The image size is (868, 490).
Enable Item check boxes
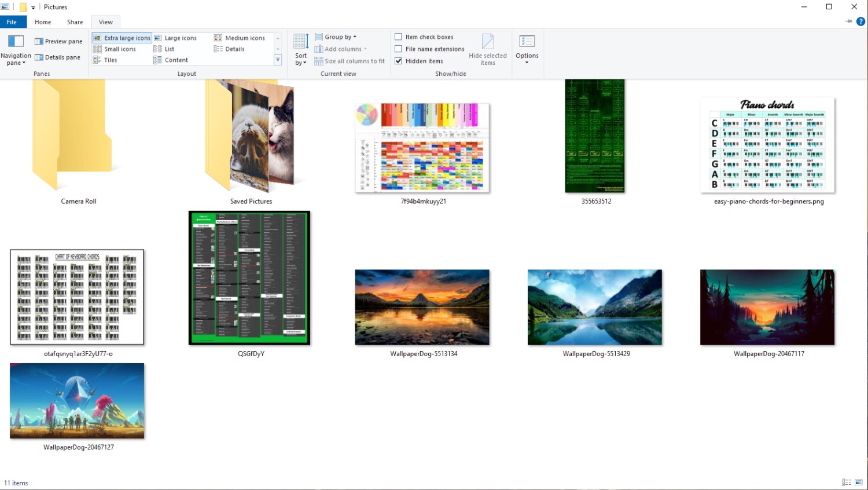click(398, 37)
